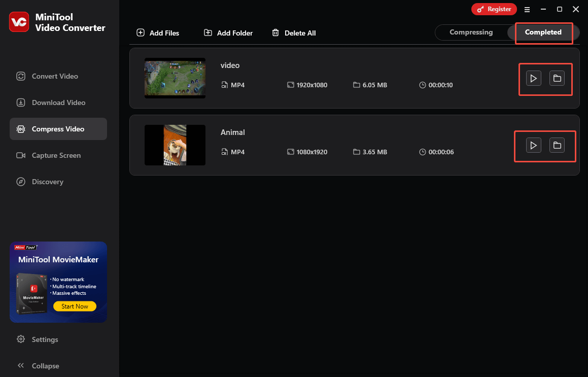Image resolution: width=588 pixels, height=377 pixels.
Task: Click the 'Animal' file name
Action: (232, 132)
